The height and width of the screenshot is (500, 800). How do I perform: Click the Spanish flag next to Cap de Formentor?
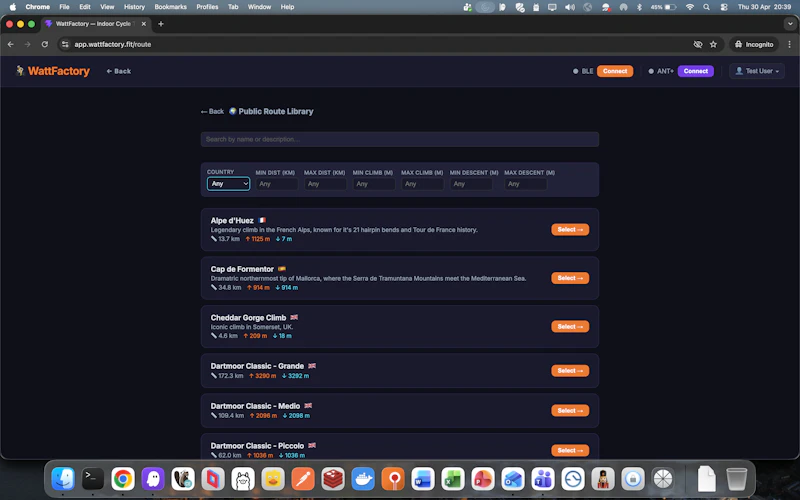pos(282,269)
